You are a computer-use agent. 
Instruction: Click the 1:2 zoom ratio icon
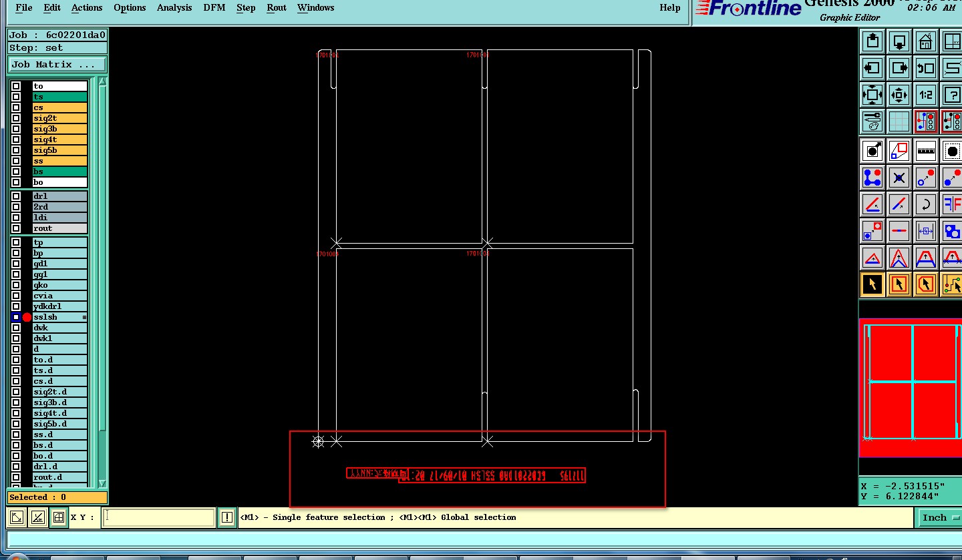point(925,95)
